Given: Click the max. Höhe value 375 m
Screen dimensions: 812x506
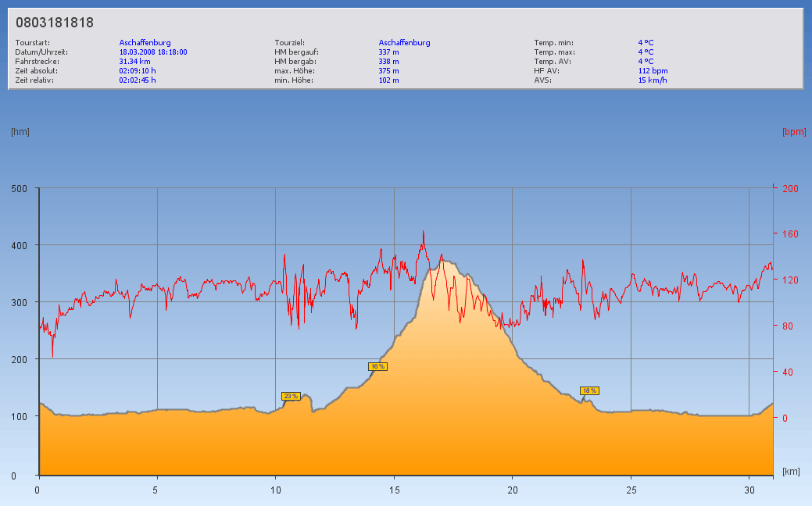Looking at the screenshot, I should (x=388, y=71).
